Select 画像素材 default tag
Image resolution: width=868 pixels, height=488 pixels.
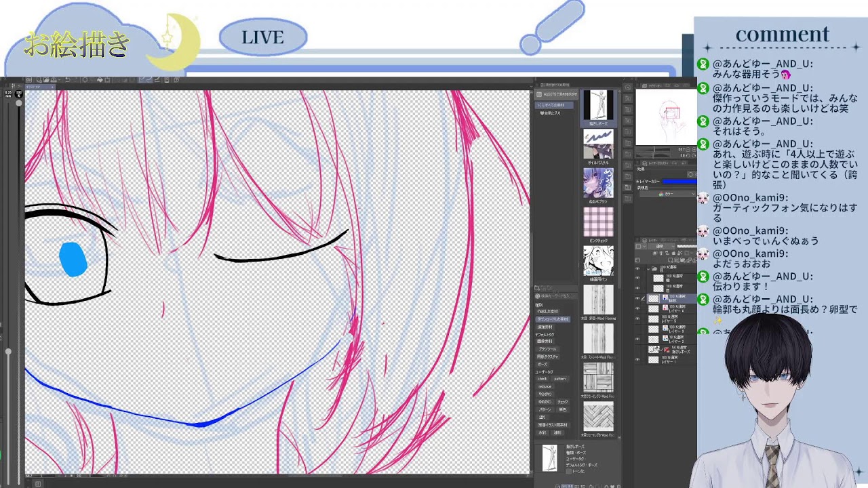pos(545,341)
